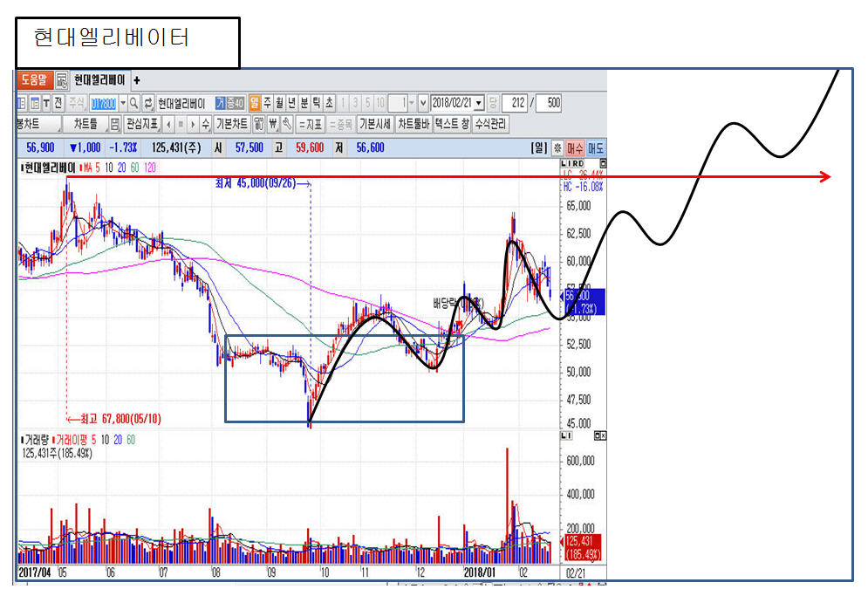Click the screen list icon beside 도움말
The image size is (868, 603).
62,80
